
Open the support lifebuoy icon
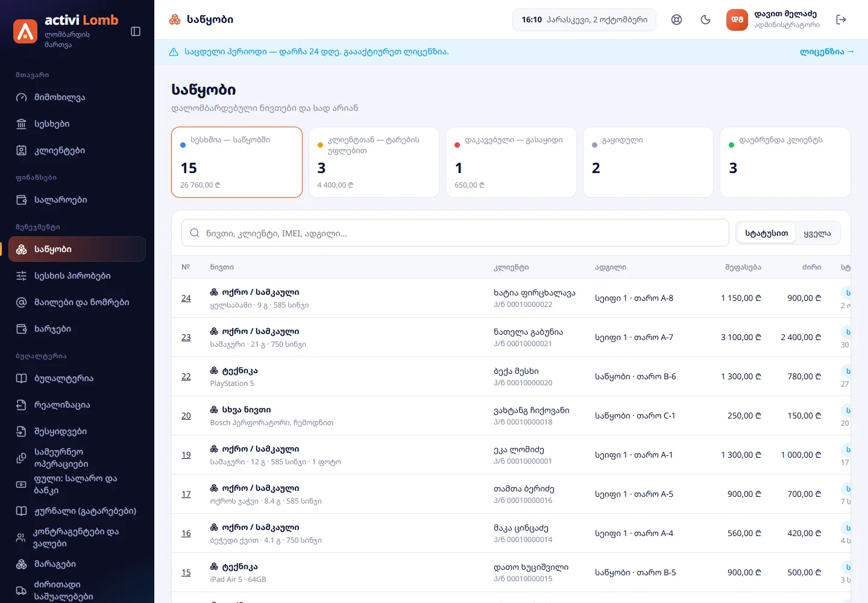click(x=677, y=20)
